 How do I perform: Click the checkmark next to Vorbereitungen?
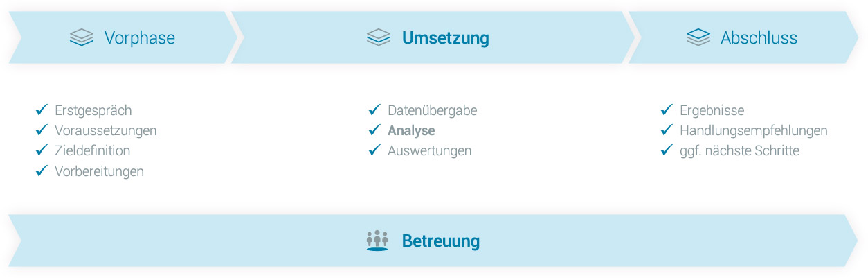[x=42, y=171]
